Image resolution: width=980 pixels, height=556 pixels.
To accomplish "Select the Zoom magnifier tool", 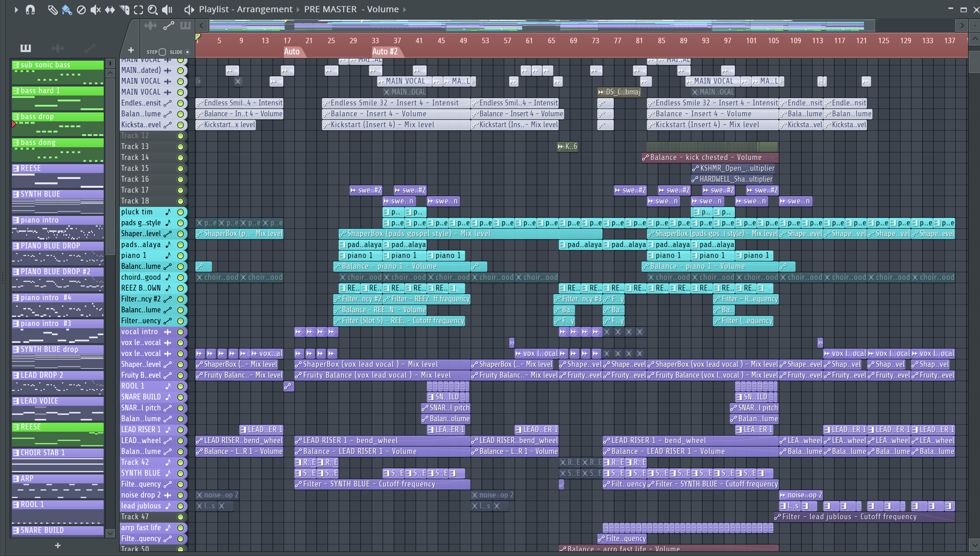I will point(153,10).
